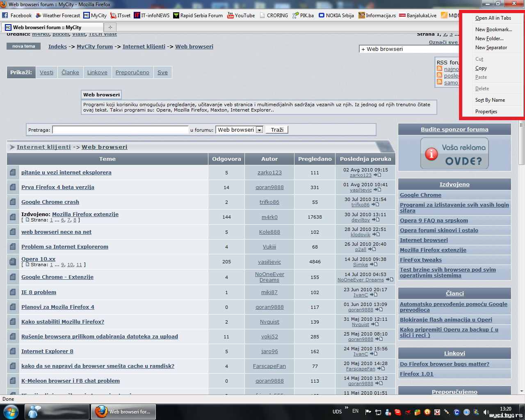525x420 pixels.
Task: Click the Action Center flag tray icon
Action: [368, 412]
